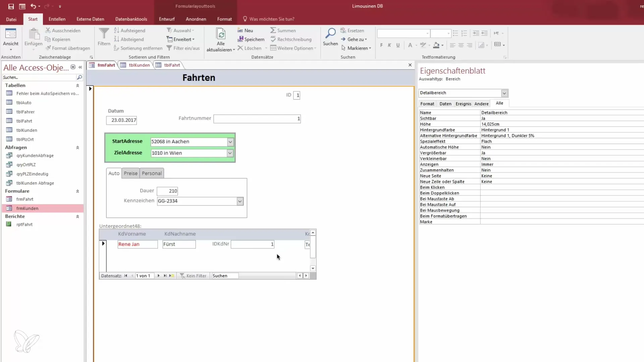Viewport: 644px width, 362px height.
Task: Open the Ansicht view button
Action: (x=11, y=40)
